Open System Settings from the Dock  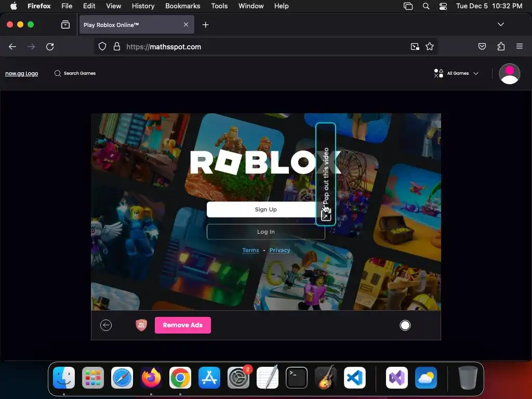(x=238, y=378)
